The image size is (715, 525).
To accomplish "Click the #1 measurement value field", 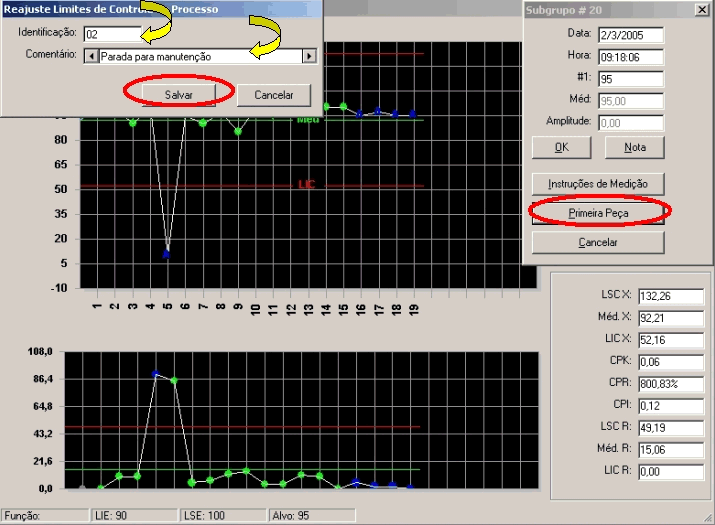I will tap(631, 78).
